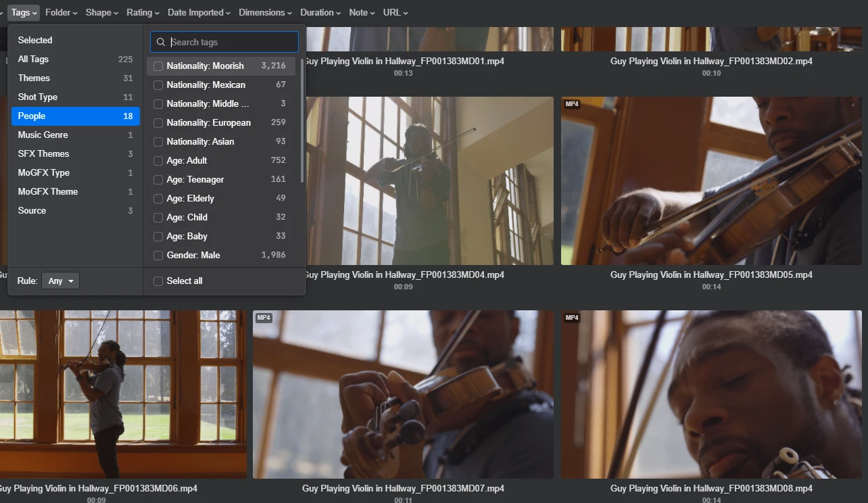Screen dimensions: 868x503
Task: Open the SFX Themes tag group
Action: (x=43, y=154)
